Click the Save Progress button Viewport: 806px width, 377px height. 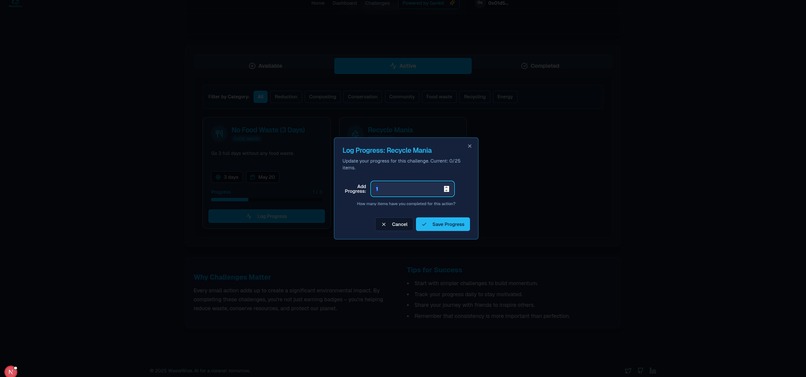tap(443, 224)
